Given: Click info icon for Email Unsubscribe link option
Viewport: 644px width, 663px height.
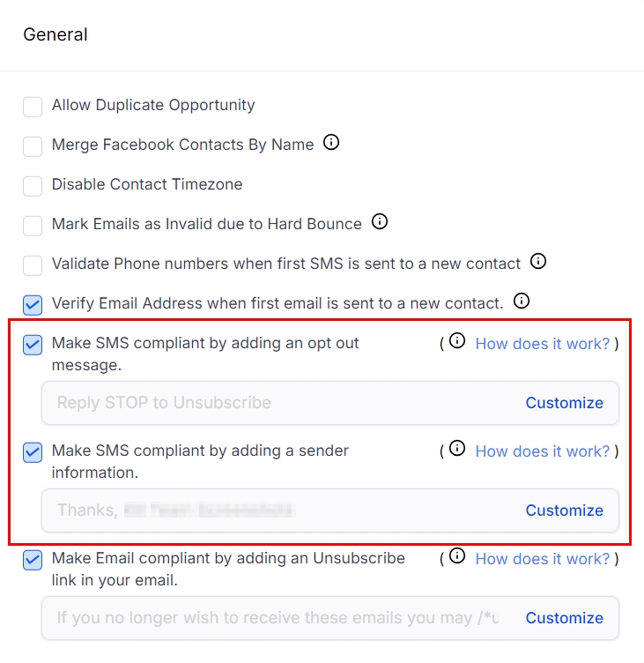Looking at the screenshot, I should coord(457,557).
